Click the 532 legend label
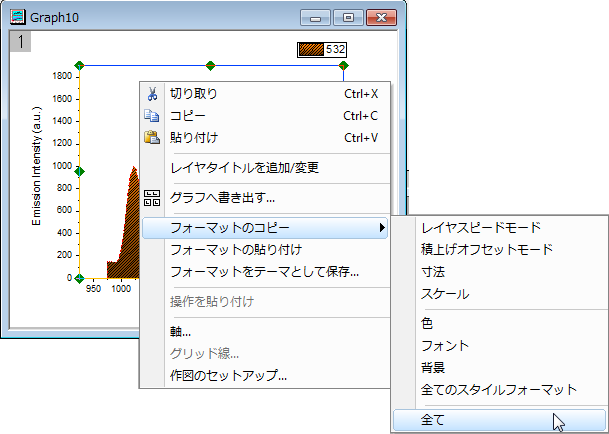The image size is (609, 434). pyautogui.click(x=335, y=49)
